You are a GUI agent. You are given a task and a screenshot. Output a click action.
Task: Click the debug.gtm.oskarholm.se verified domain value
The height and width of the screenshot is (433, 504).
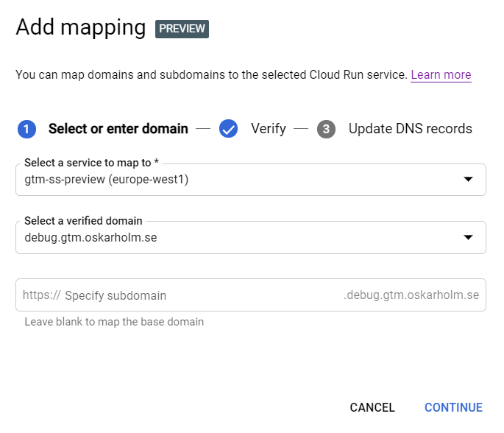[91, 237]
